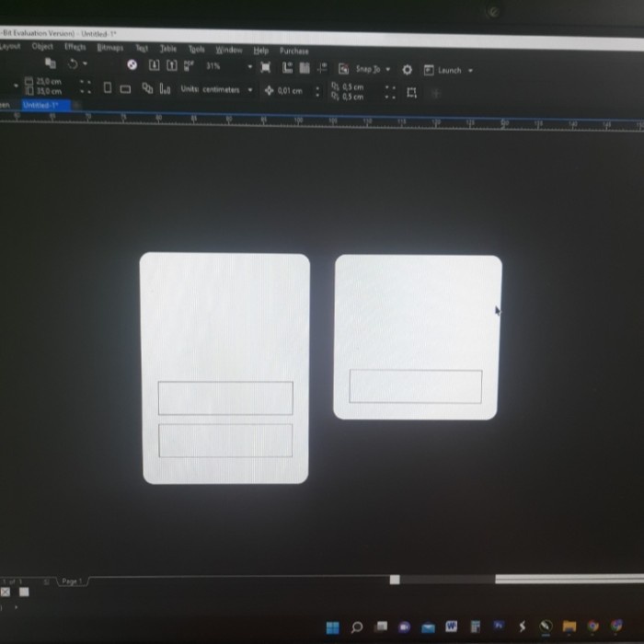Open the zoom level dropdown
The width and height of the screenshot is (644, 644).
pos(249,67)
